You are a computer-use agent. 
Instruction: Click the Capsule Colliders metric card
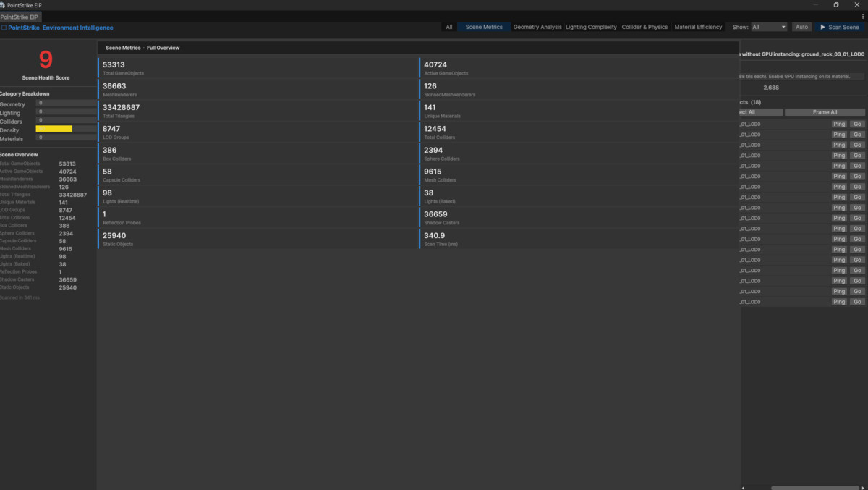(258, 175)
